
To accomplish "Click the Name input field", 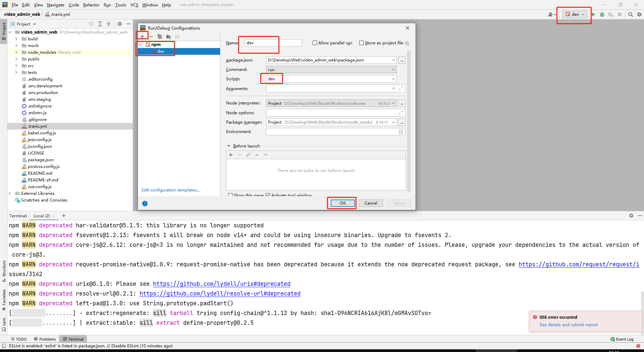I will pos(273,43).
